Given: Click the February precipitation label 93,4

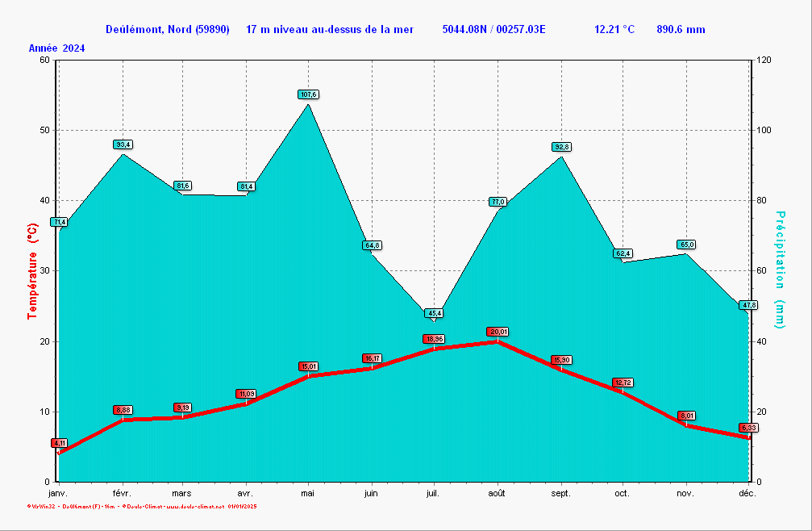Looking at the screenshot, I should click(123, 144).
